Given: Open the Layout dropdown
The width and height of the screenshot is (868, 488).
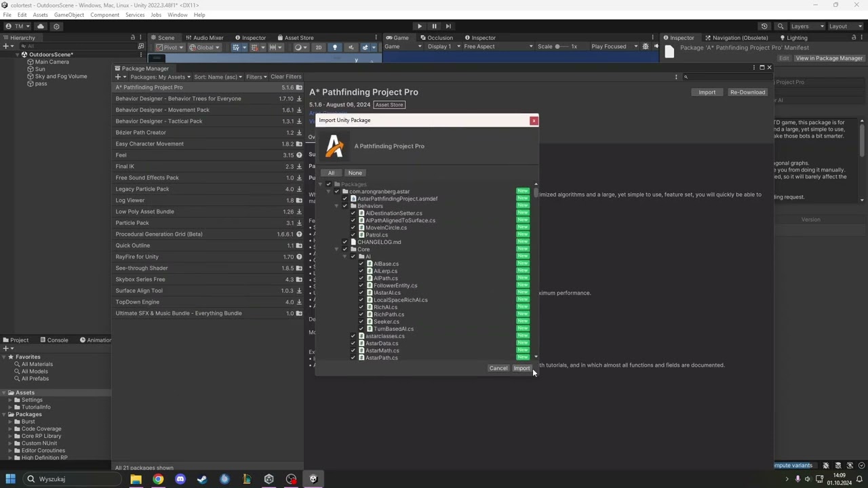Looking at the screenshot, I should [846, 26].
